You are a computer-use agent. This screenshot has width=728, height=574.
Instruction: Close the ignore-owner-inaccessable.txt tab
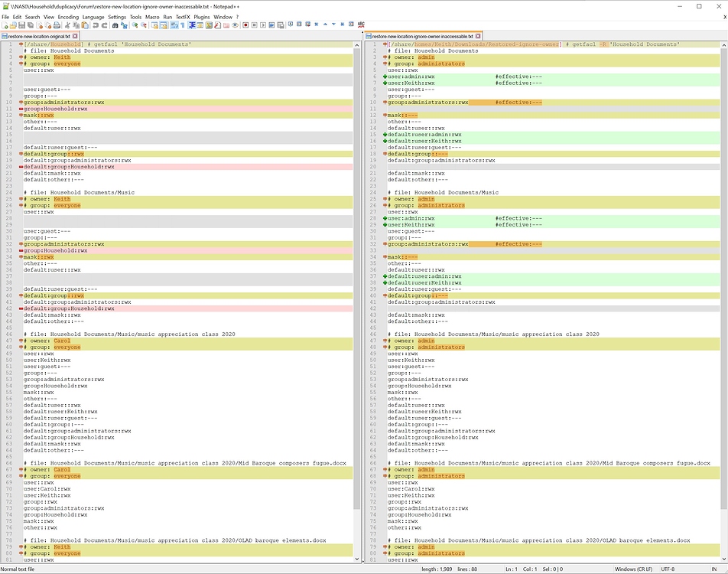tap(478, 36)
